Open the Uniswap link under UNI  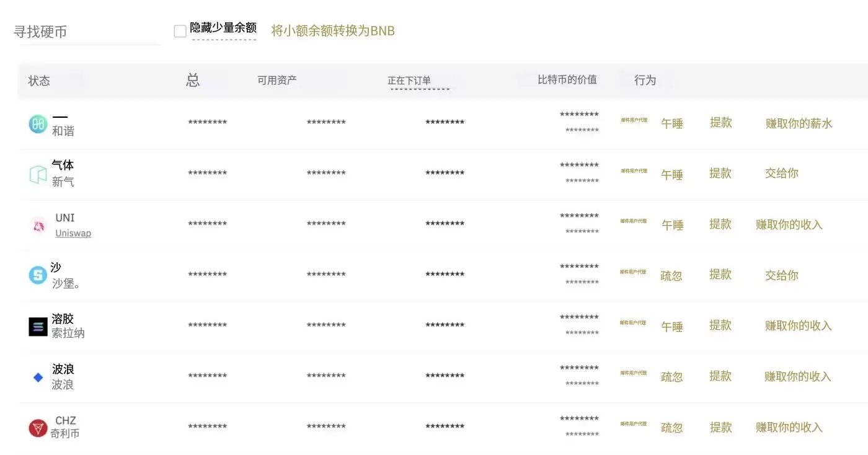point(73,234)
